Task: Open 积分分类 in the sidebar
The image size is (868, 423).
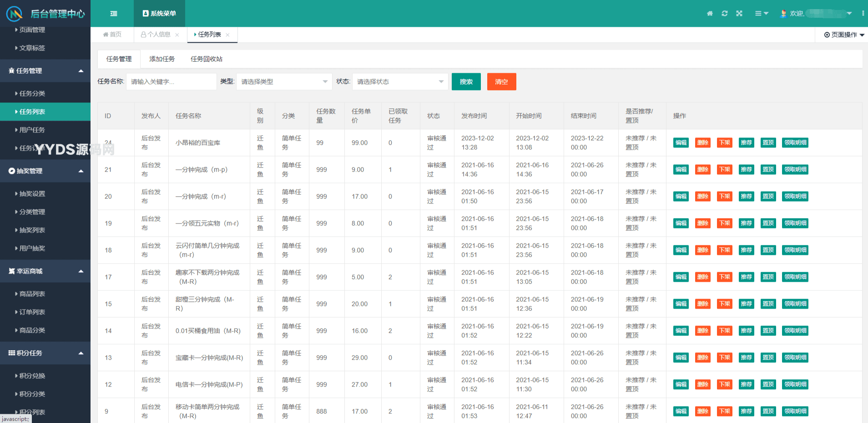Action: (45, 394)
